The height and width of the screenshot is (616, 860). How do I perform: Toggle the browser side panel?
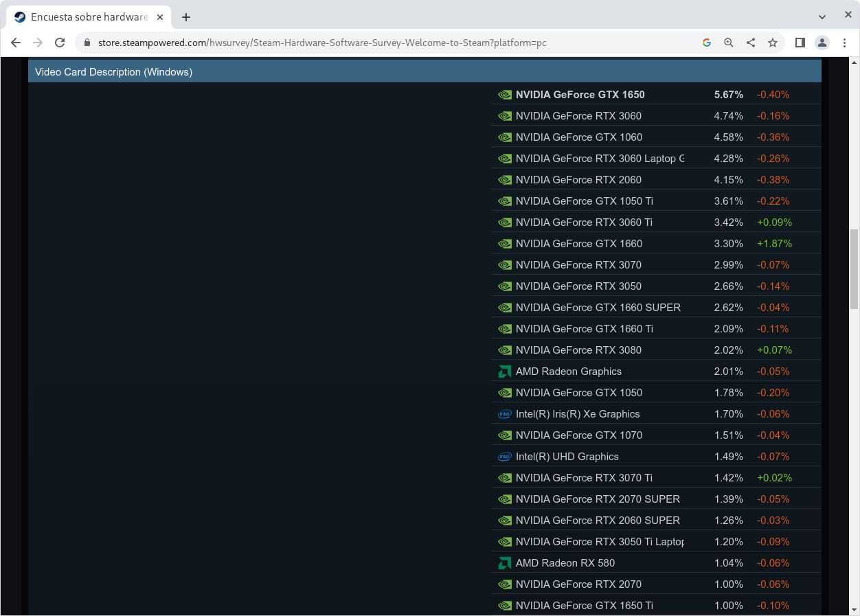tap(800, 43)
